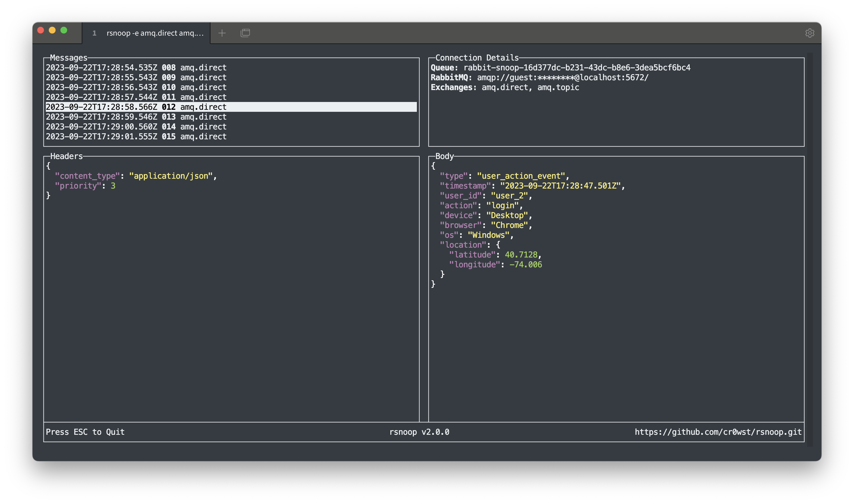Click the new tab plus icon

pyautogui.click(x=222, y=33)
